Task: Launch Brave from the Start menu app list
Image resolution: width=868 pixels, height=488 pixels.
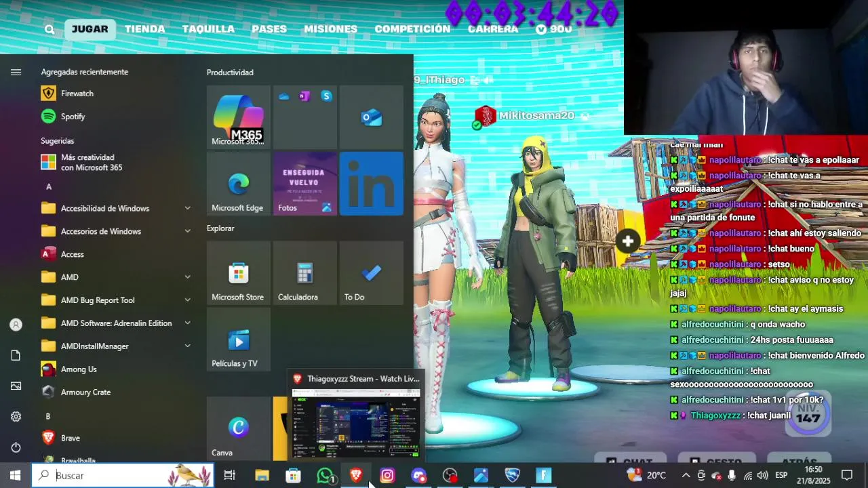Action: coord(115,439)
